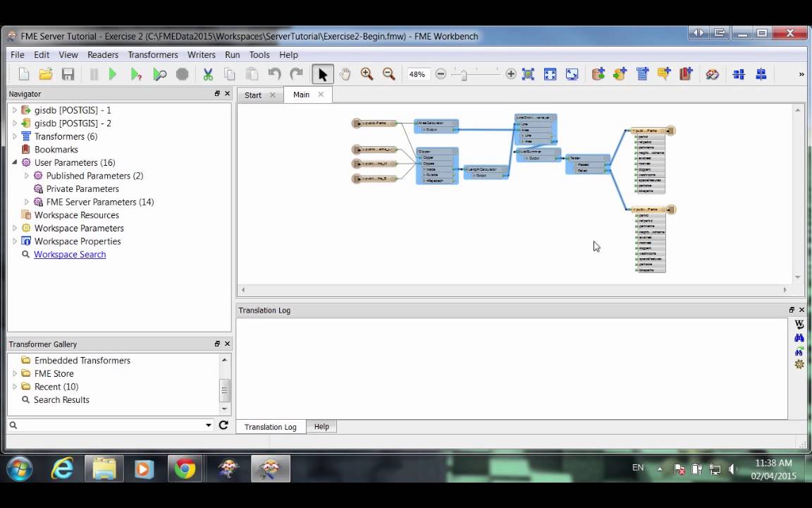The height and width of the screenshot is (508, 812).
Task: Run with prompt toolbar icon
Action: click(136, 74)
